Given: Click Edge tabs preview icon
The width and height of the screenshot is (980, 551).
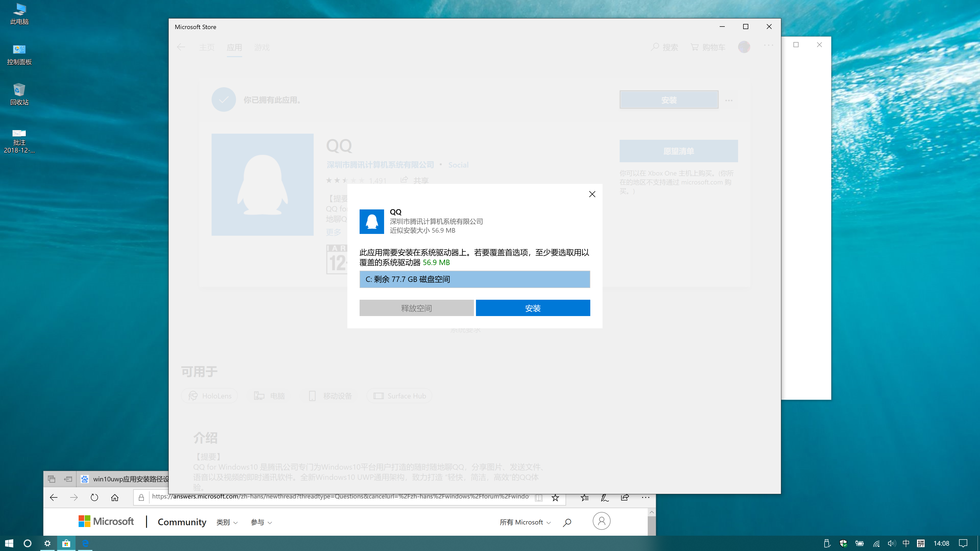Looking at the screenshot, I should tap(52, 479).
